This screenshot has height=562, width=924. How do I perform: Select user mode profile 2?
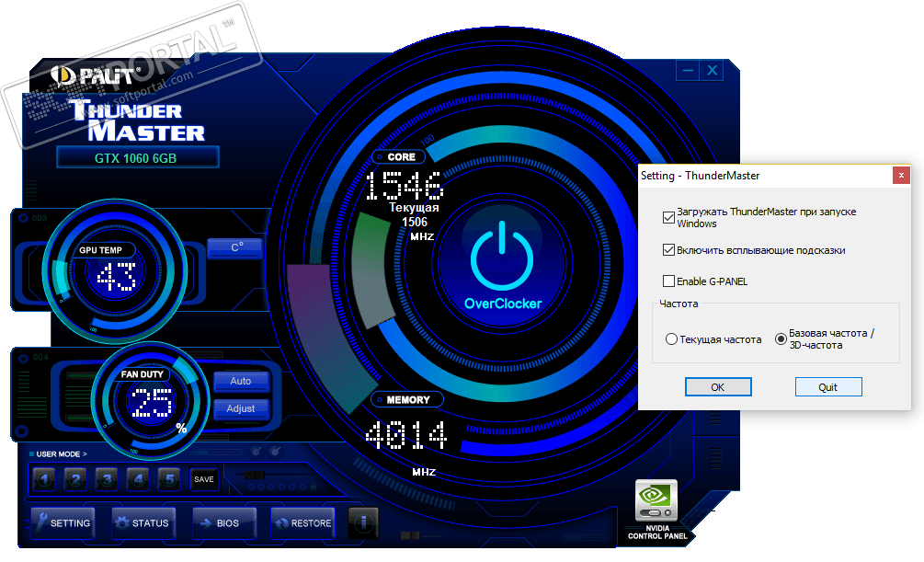75,479
